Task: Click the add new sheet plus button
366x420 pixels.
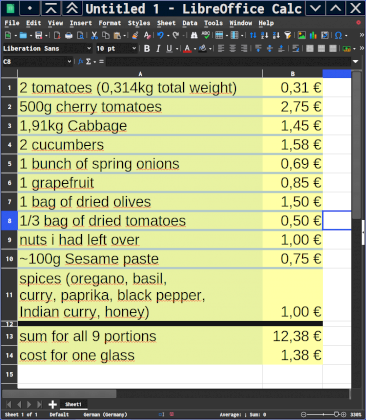Action: click(x=52, y=404)
